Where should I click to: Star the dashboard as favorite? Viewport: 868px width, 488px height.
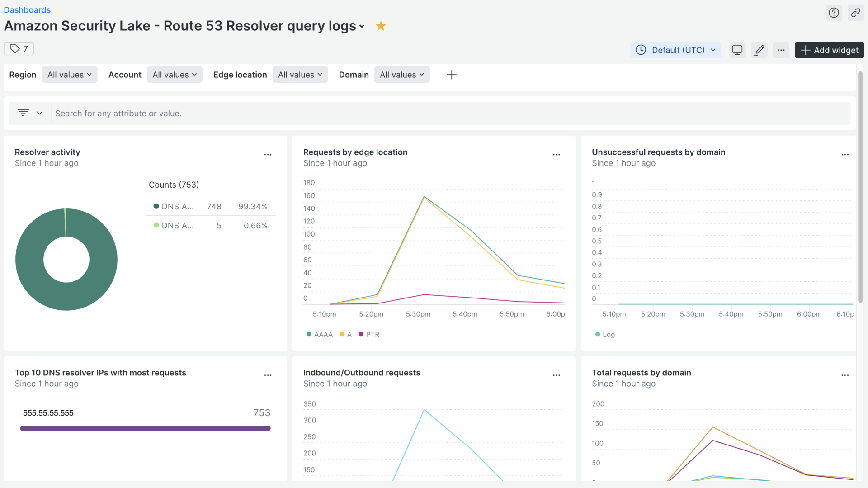[x=381, y=26]
